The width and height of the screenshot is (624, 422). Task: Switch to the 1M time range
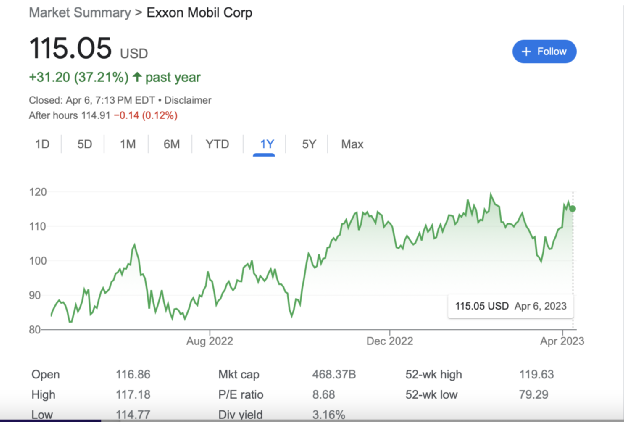coord(128,144)
